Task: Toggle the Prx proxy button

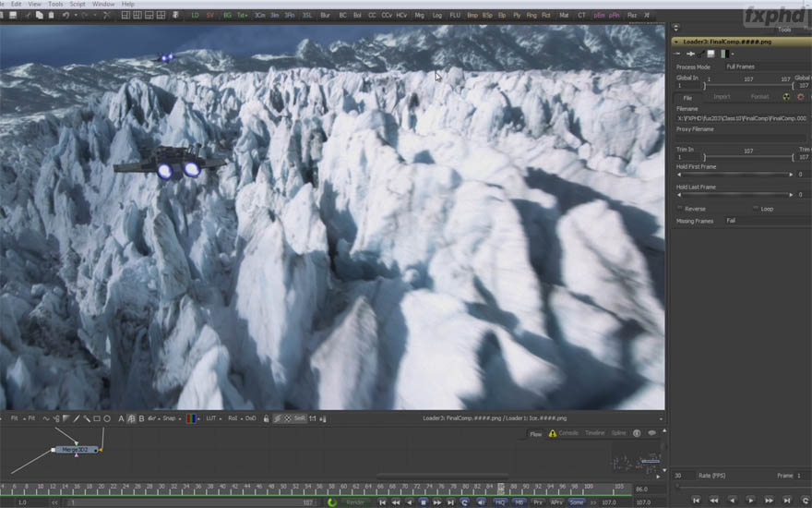Action: tap(538, 502)
